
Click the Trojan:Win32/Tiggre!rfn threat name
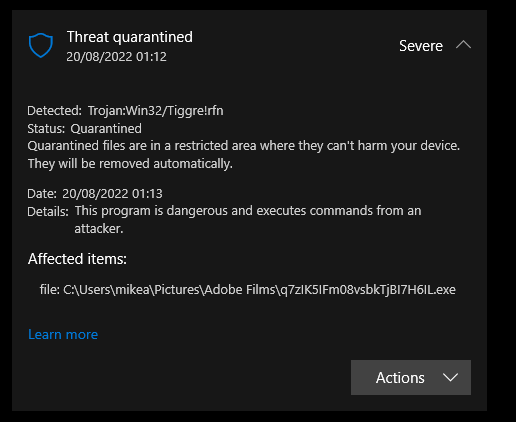(x=156, y=111)
